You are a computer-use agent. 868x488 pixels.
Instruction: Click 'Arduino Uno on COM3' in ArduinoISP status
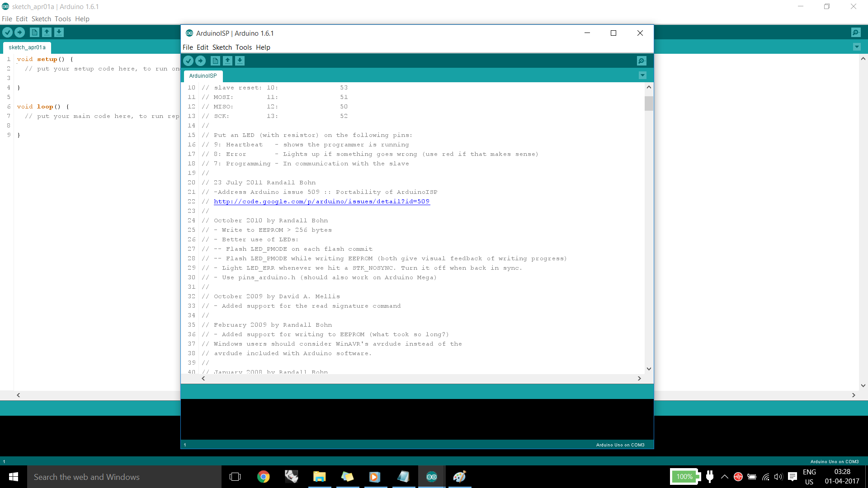pyautogui.click(x=620, y=445)
